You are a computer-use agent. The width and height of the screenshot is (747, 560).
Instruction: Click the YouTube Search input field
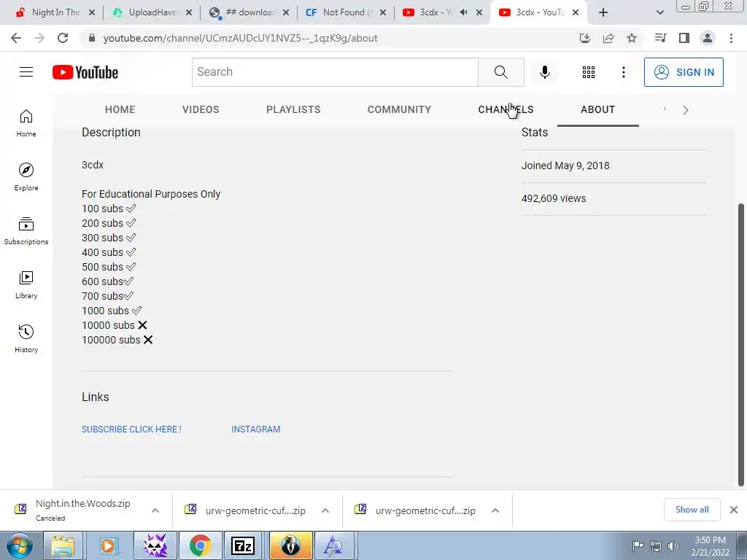coord(335,72)
